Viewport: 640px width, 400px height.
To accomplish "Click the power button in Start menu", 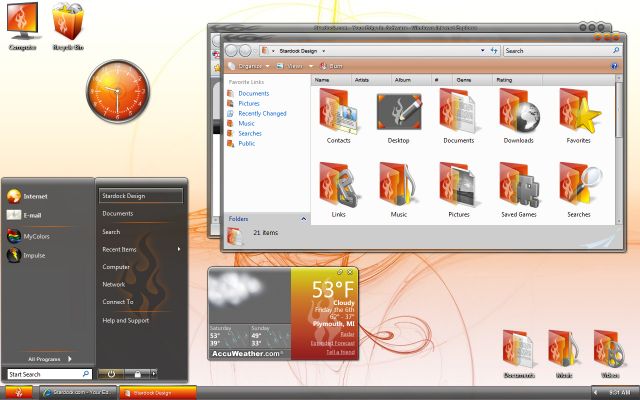I will click(x=111, y=374).
